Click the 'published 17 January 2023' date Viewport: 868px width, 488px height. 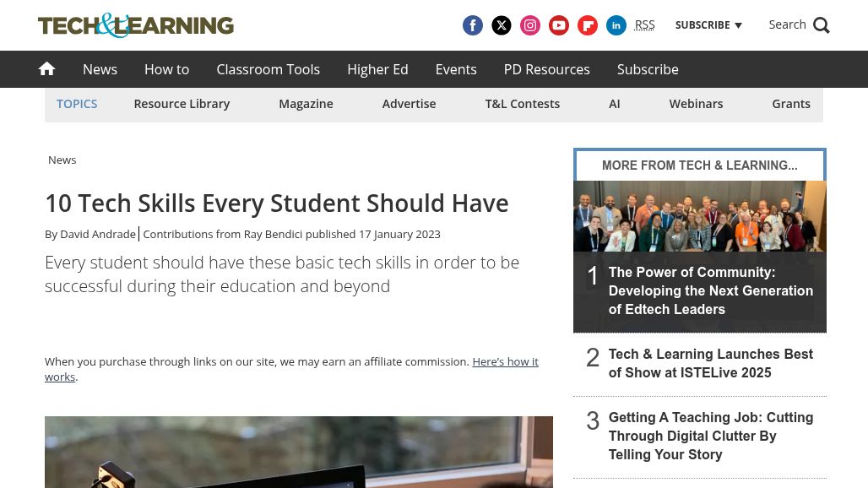[373, 234]
